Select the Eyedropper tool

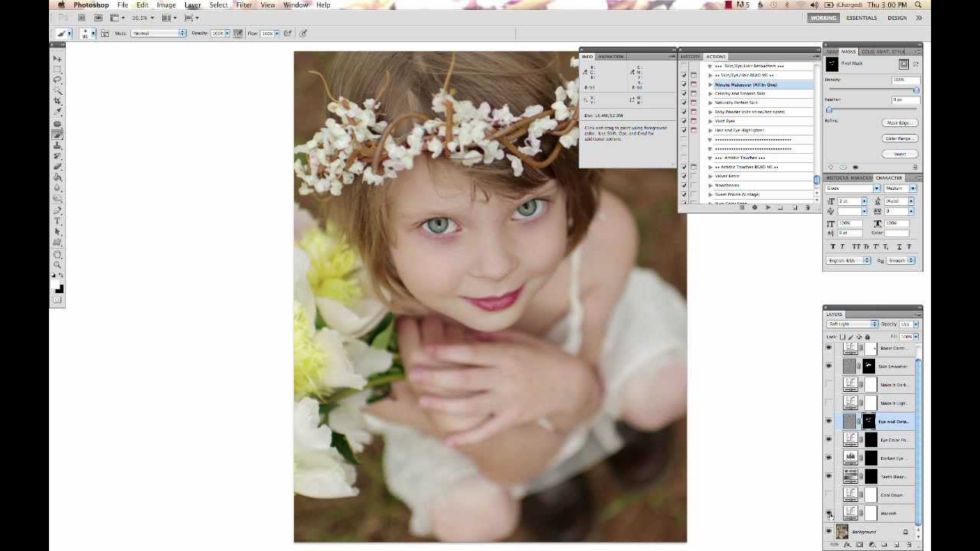pyautogui.click(x=57, y=111)
